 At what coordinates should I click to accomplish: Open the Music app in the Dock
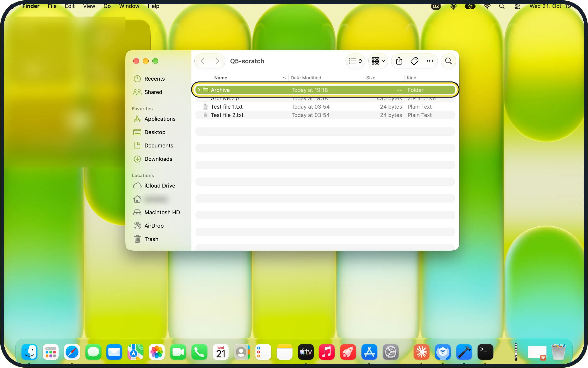tap(327, 352)
